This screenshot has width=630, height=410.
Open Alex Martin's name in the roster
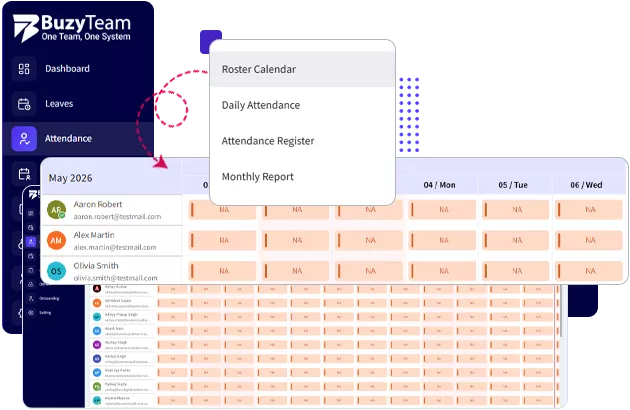point(94,235)
